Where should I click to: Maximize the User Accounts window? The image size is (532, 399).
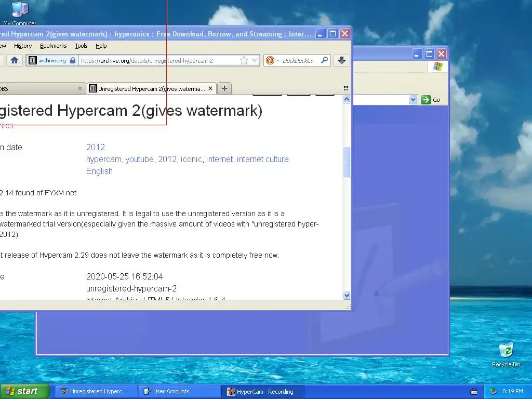pos(429,54)
